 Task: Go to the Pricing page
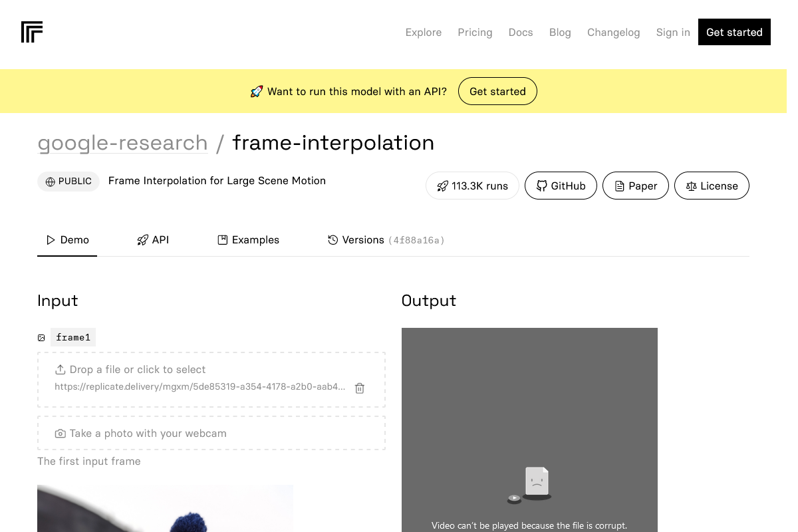click(475, 33)
